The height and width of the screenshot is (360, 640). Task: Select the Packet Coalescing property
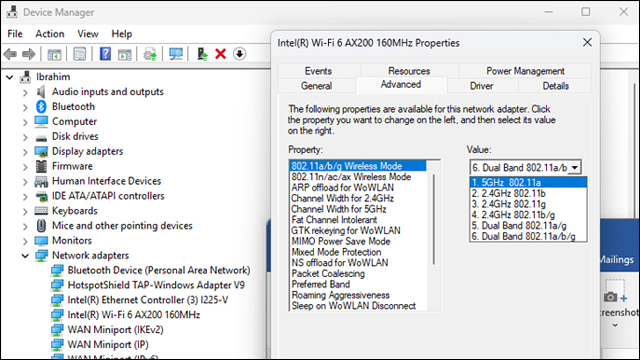click(328, 273)
